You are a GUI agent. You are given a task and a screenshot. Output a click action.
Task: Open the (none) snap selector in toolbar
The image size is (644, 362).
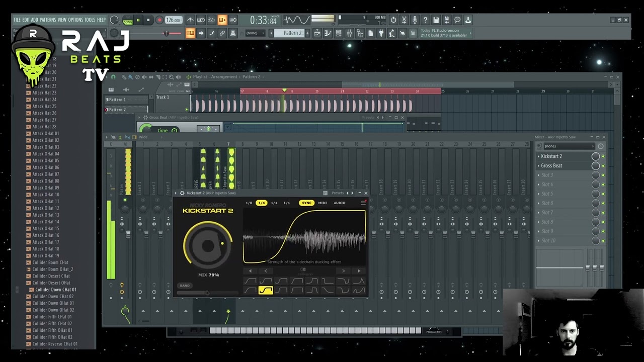255,33
